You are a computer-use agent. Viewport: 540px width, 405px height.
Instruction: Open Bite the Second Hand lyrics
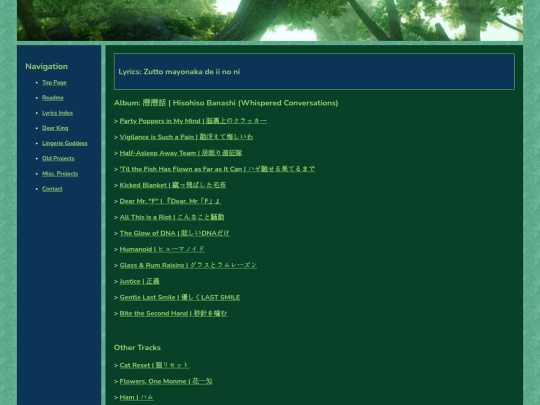click(x=173, y=313)
